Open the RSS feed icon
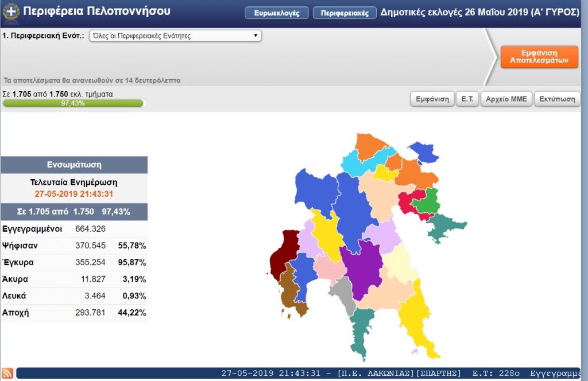 coord(7,374)
